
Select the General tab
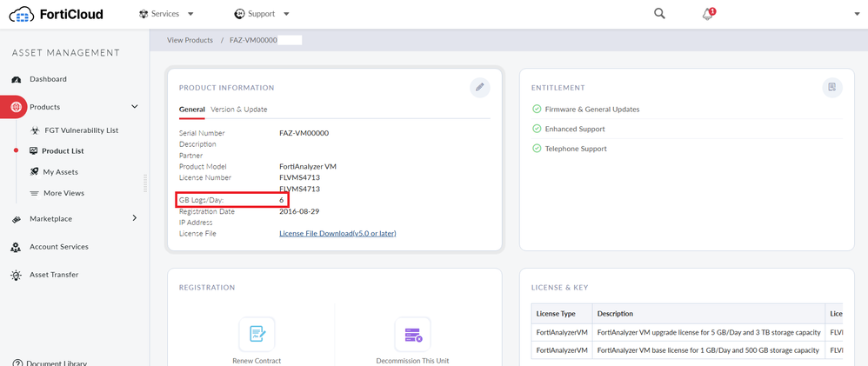click(191, 110)
